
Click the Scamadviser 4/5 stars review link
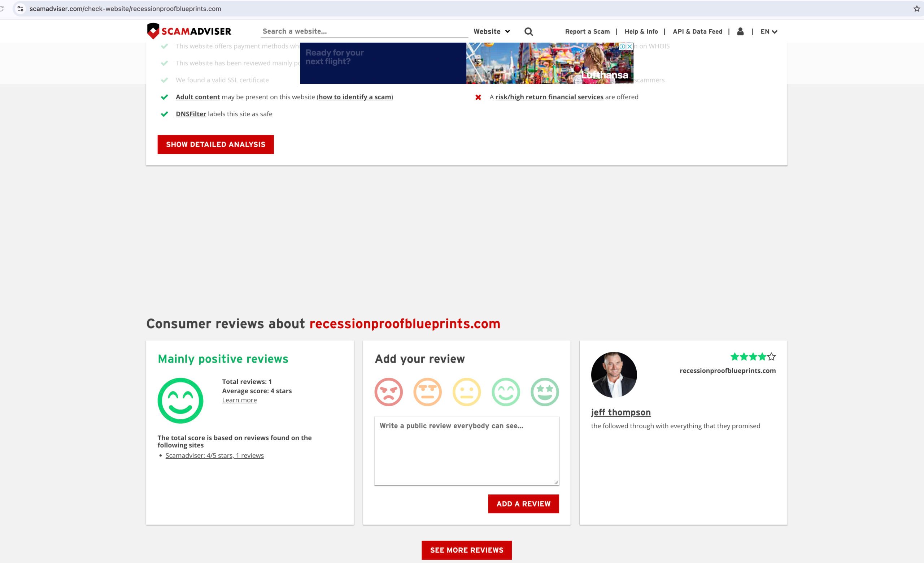214,455
